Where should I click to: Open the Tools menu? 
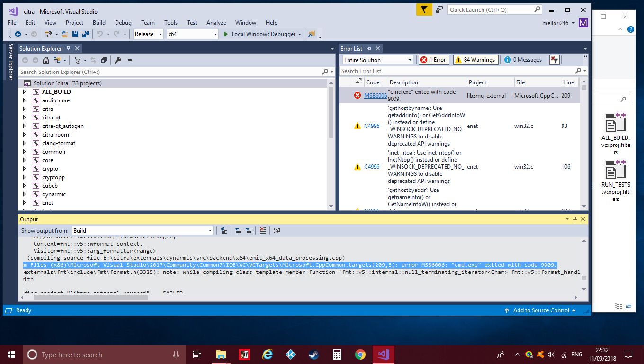point(171,22)
